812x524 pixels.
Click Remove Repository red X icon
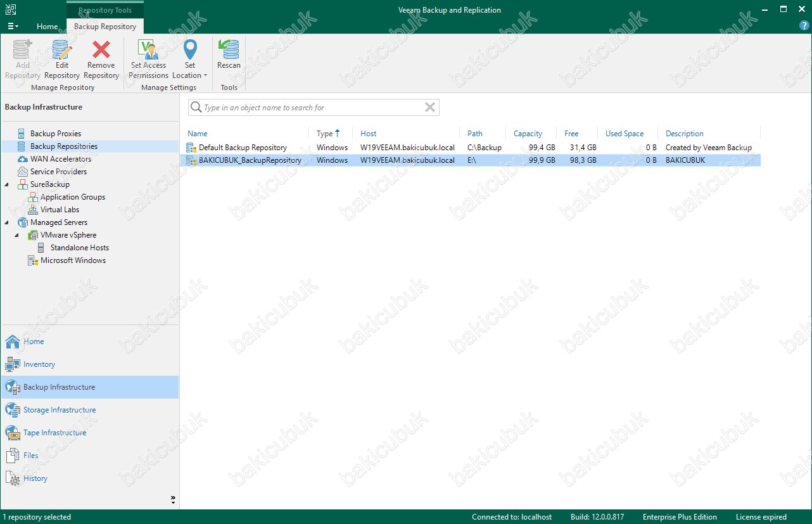tap(101, 49)
